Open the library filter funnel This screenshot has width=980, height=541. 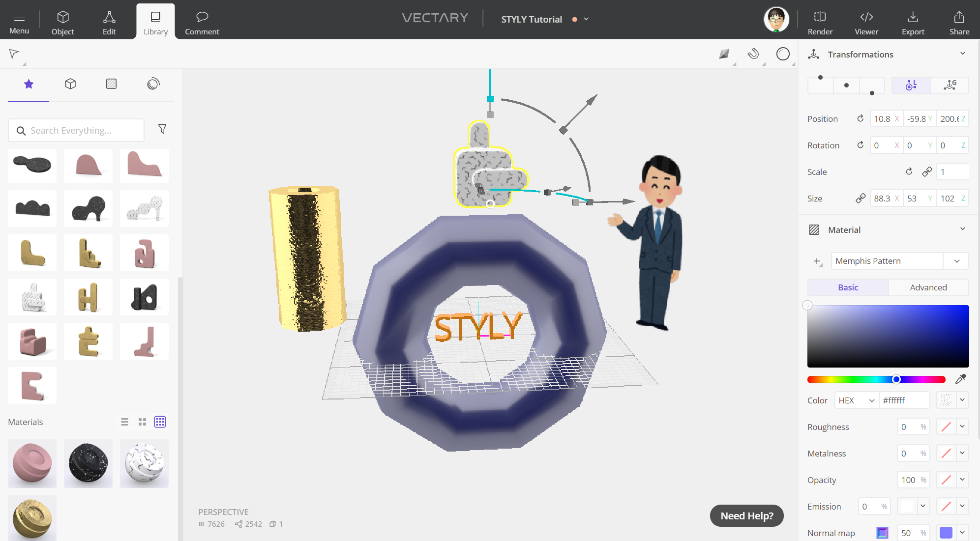tap(162, 129)
